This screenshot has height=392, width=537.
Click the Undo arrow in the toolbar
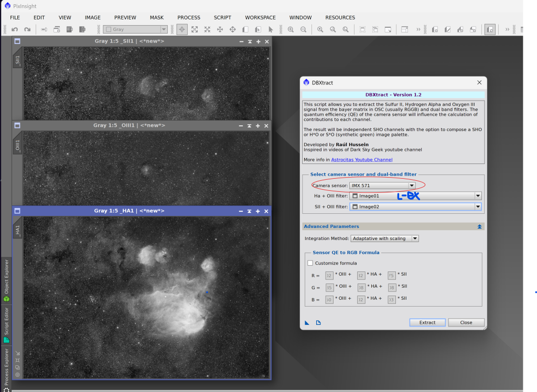coord(15,30)
